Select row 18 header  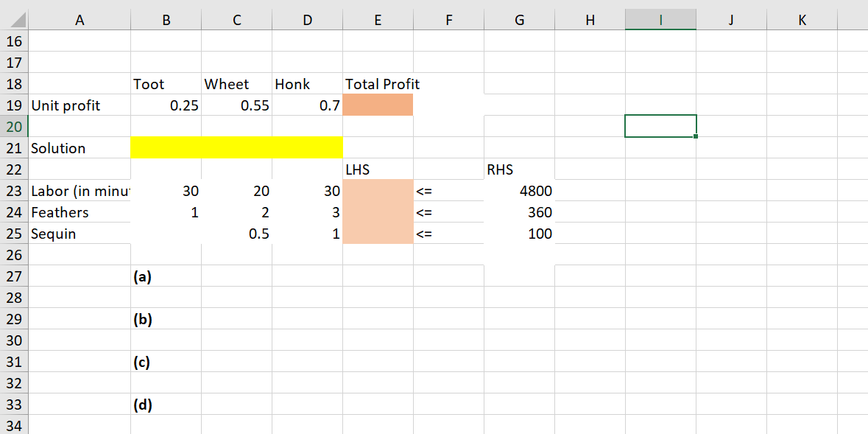14,84
